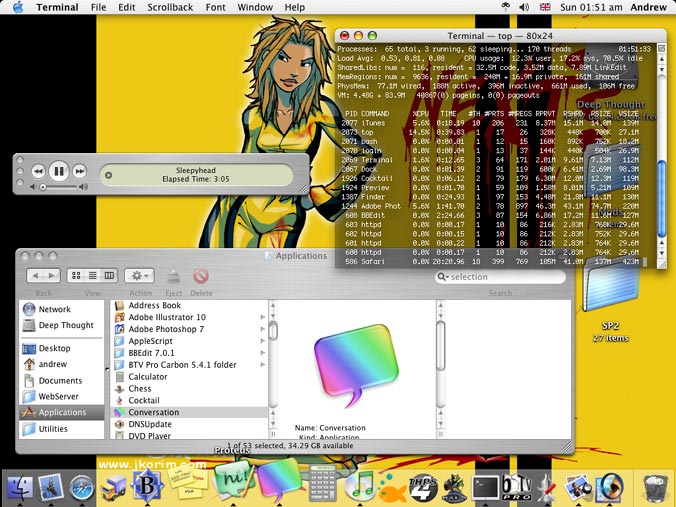Click the volume icon in the menu bar
Viewport: 676px width, 507px height.
tap(524, 7)
